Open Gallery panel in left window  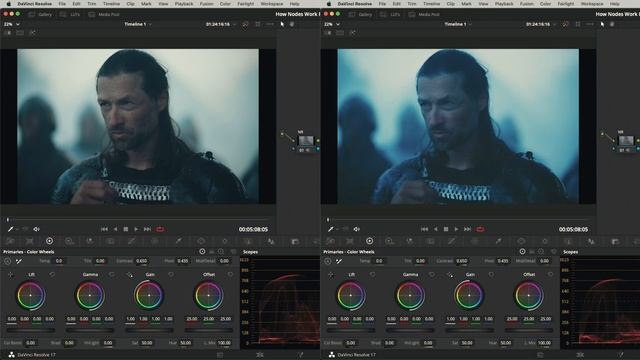click(x=40, y=14)
